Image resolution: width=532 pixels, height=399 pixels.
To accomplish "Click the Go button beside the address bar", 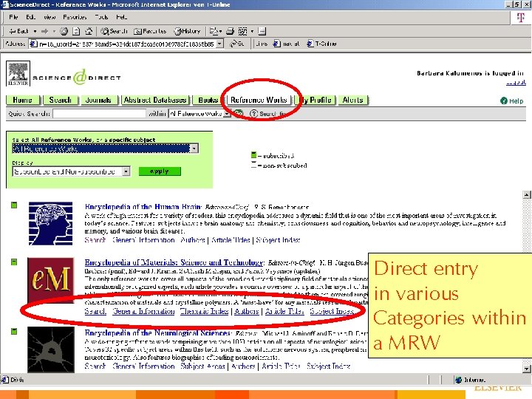I will click(237, 44).
